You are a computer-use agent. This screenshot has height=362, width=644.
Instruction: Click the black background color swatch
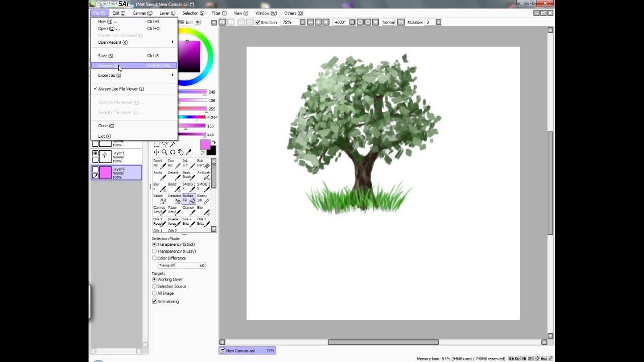click(x=211, y=150)
